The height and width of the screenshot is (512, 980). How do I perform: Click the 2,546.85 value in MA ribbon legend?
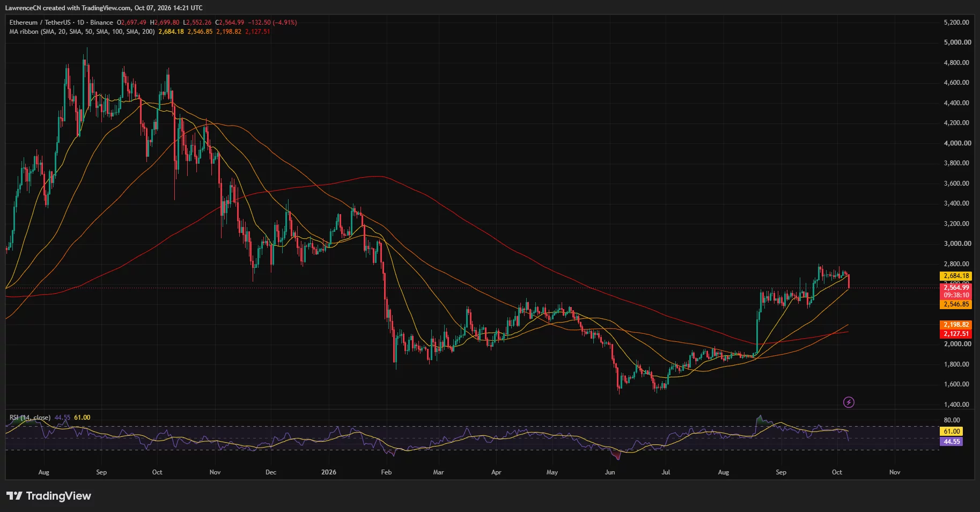click(x=200, y=32)
